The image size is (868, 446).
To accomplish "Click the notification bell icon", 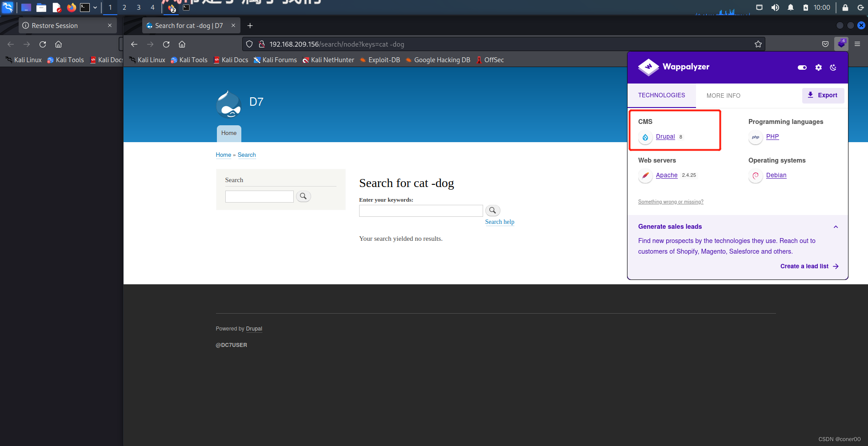I will point(790,7).
